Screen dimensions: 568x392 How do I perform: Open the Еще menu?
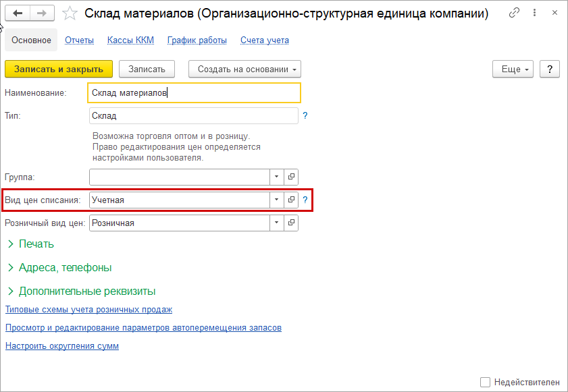coord(513,69)
